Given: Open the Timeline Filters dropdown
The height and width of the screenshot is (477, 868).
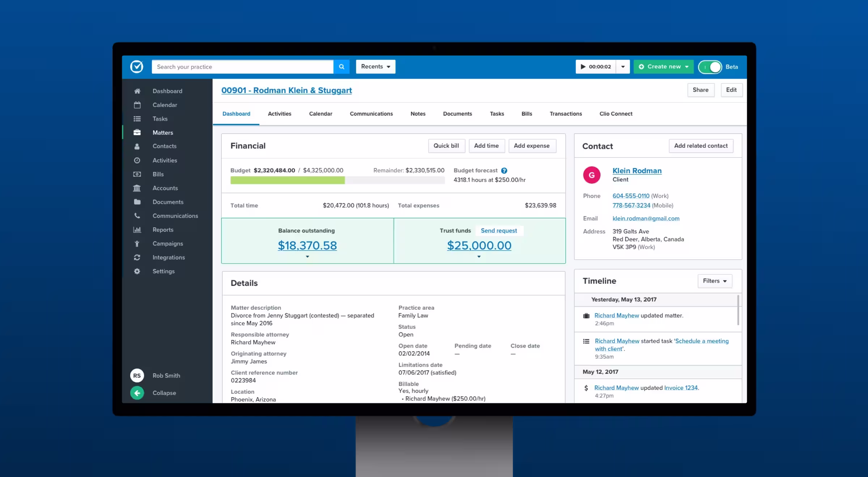Looking at the screenshot, I should coord(715,281).
